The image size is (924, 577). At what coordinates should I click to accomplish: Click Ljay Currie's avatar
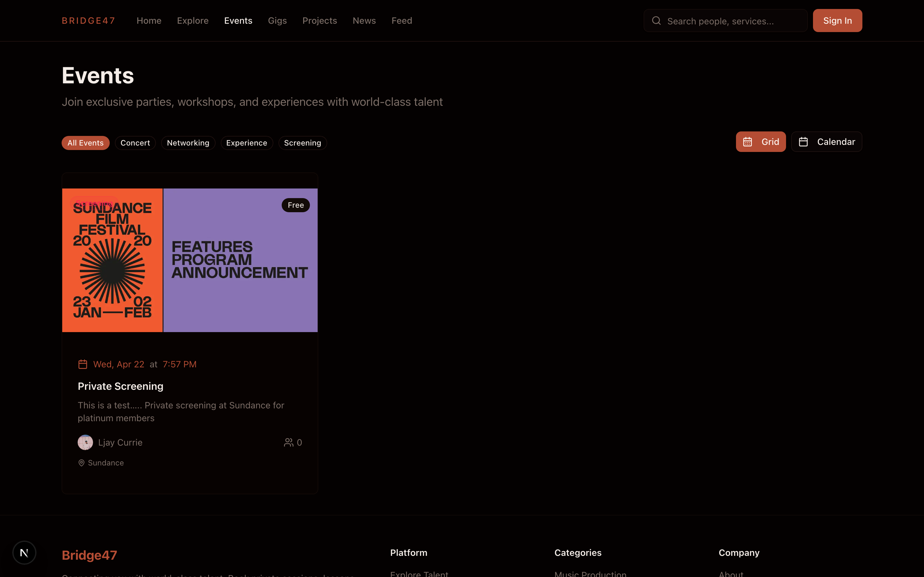click(x=85, y=442)
